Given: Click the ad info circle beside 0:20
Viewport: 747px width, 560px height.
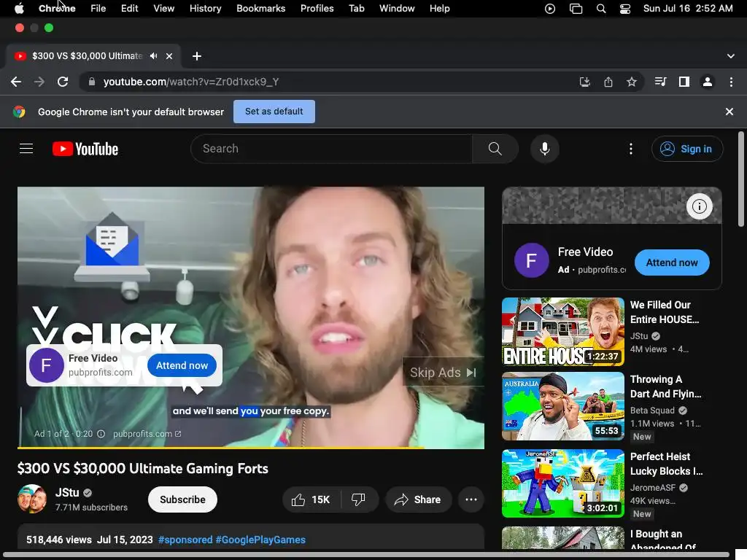Looking at the screenshot, I should 101,434.
